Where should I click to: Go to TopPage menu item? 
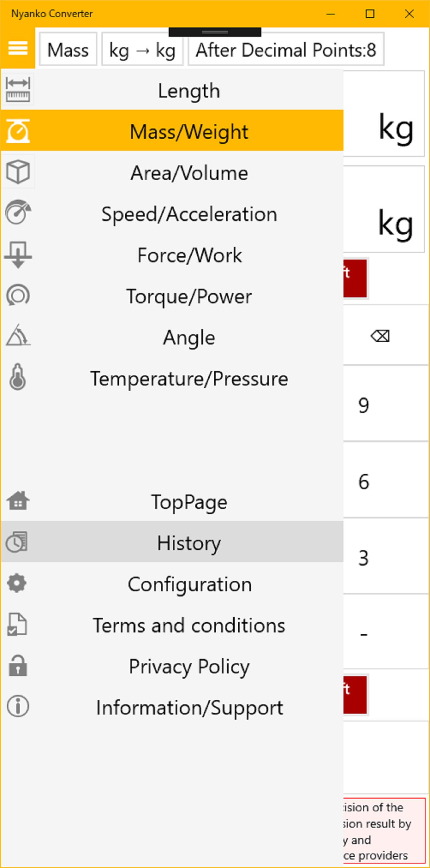189,502
